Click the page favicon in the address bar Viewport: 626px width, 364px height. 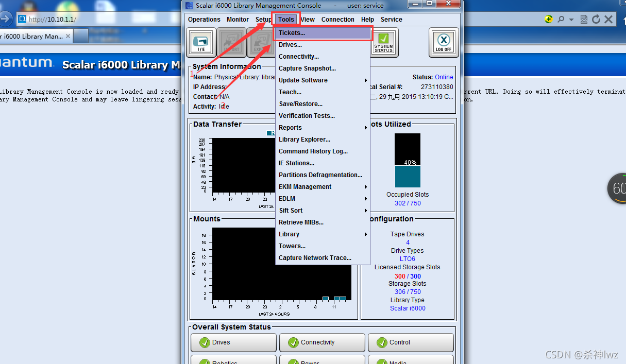coord(22,19)
